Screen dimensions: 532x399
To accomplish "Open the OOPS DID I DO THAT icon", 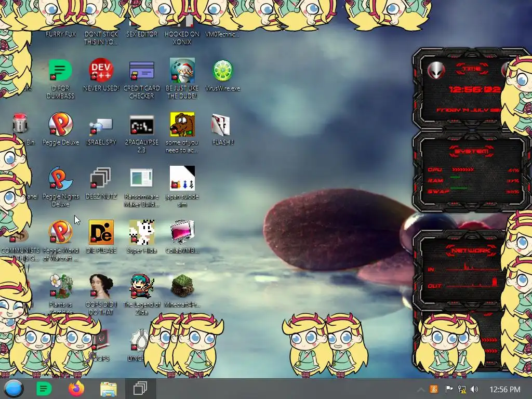I will pos(101,286).
